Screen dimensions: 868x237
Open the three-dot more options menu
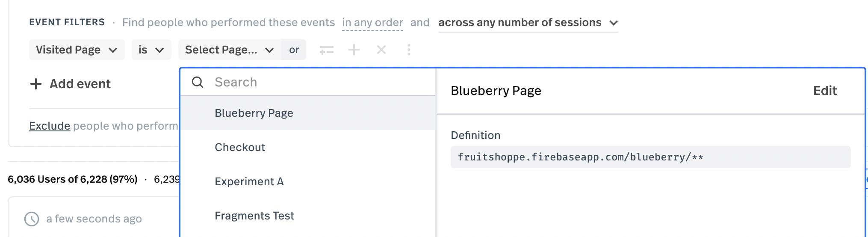click(x=409, y=50)
